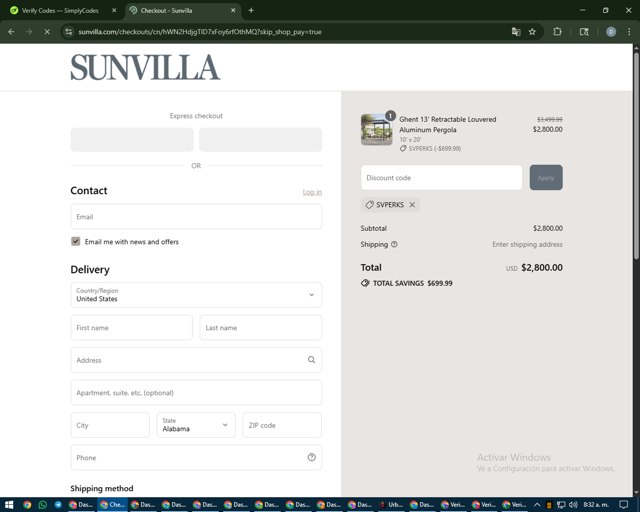Image resolution: width=640 pixels, height=512 pixels.
Task: Remove the SVPERKS discount code
Action: tap(412, 205)
